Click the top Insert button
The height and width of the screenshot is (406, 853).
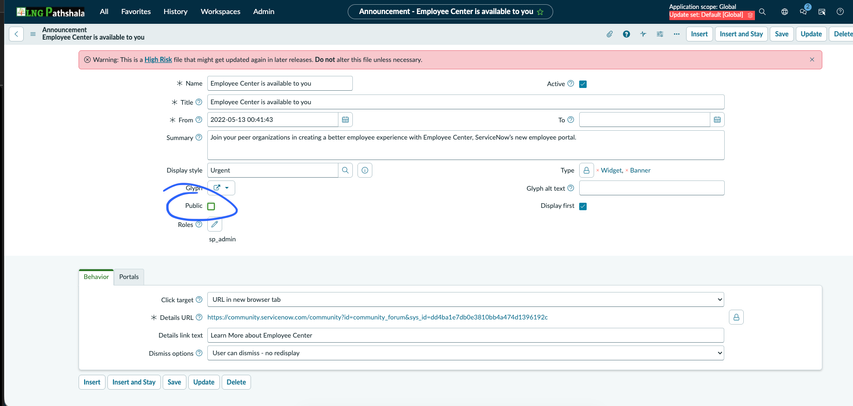(x=699, y=34)
